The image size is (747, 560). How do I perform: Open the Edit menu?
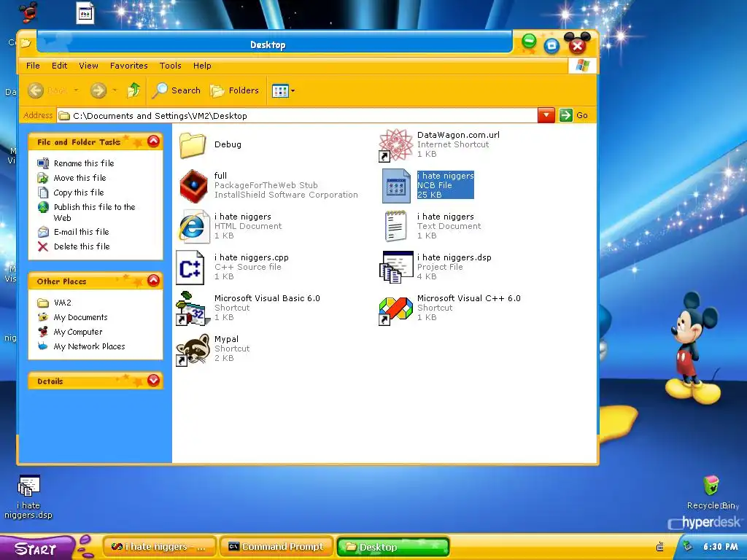60,66
